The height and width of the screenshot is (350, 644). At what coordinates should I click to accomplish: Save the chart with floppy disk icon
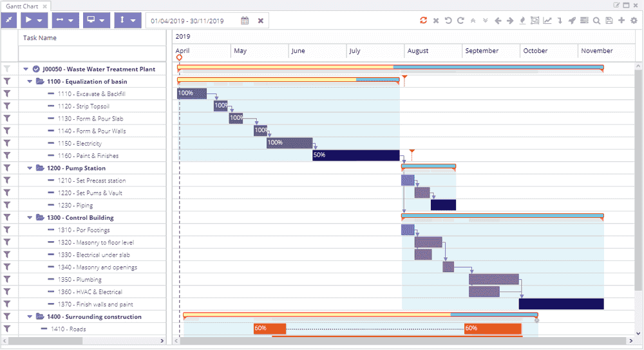609,20
